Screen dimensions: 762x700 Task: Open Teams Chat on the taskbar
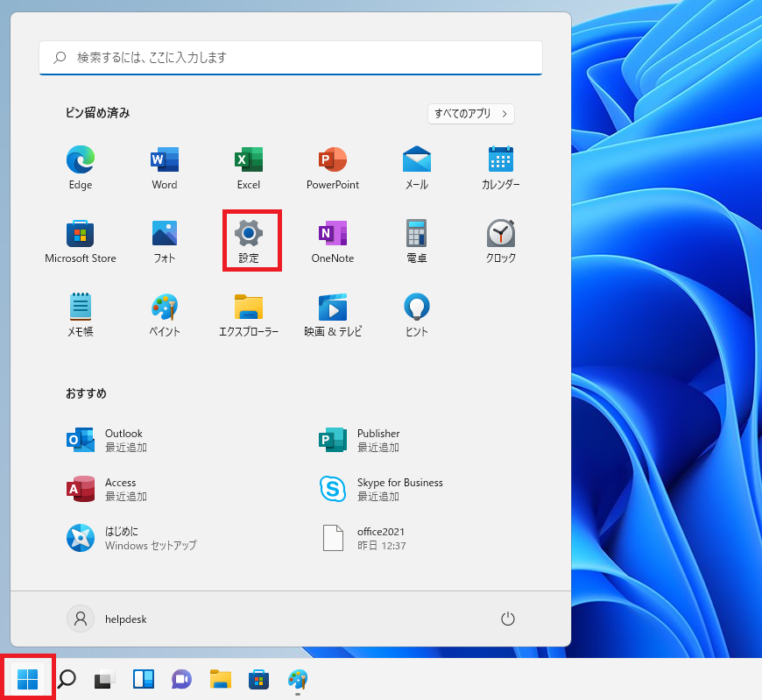(182, 679)
